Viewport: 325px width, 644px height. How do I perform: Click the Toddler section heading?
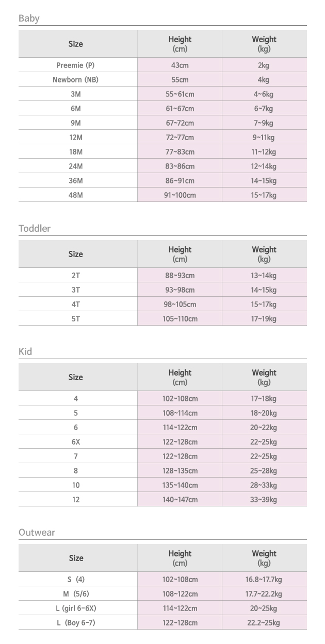point(35,229)
